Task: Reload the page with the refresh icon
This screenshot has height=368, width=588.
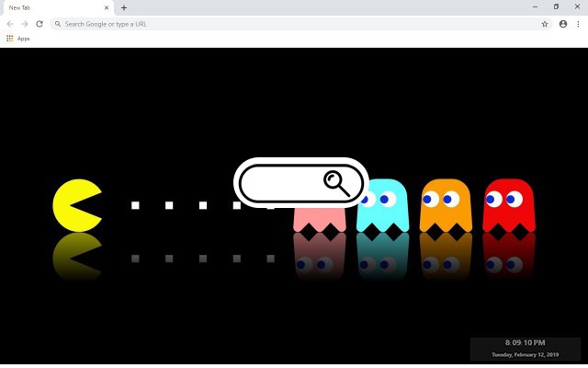Action: point(40,24)
